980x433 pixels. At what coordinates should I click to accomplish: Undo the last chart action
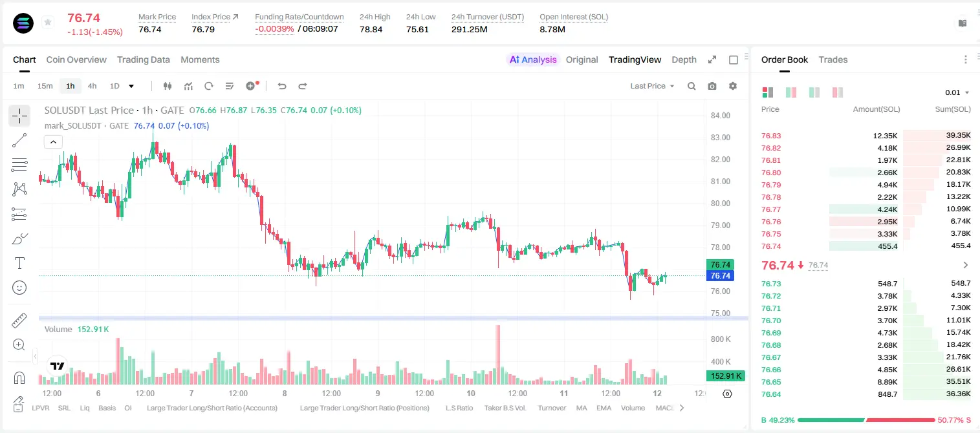pyautogui.click(x=281, y=86)
